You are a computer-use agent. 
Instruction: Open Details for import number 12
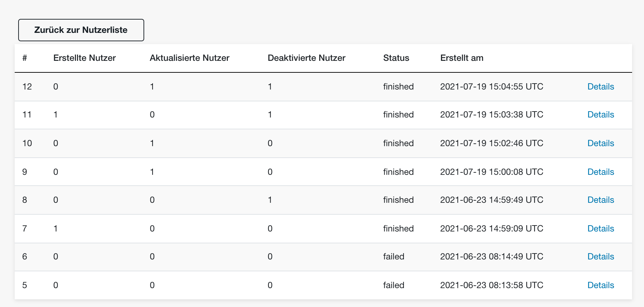coord(601,87)
